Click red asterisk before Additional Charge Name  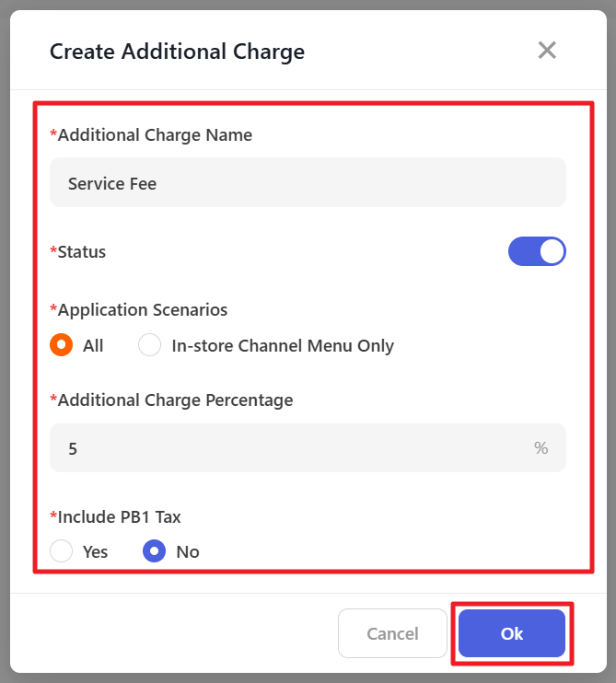click(x=53, y=134)
